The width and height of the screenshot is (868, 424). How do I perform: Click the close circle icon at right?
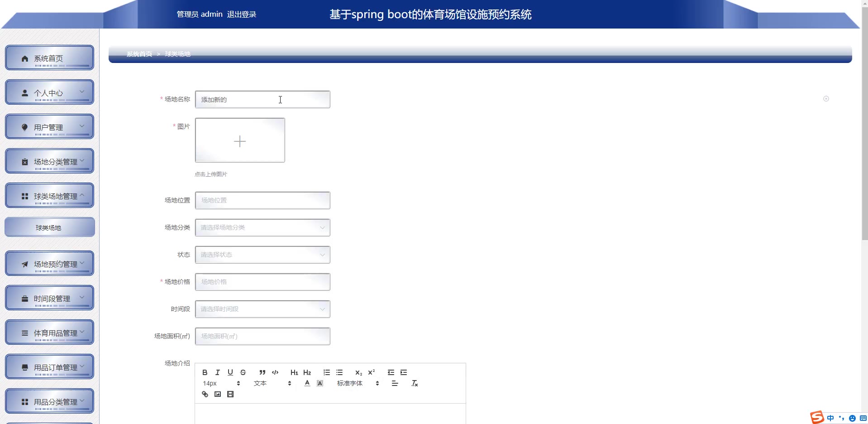pyautogui.click(x=826, y=99)
